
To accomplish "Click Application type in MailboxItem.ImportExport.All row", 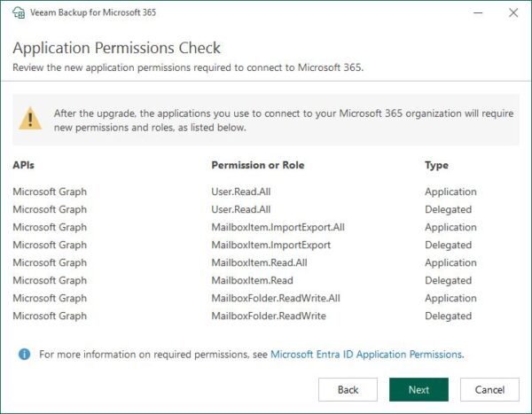I will tap(450, 227).
